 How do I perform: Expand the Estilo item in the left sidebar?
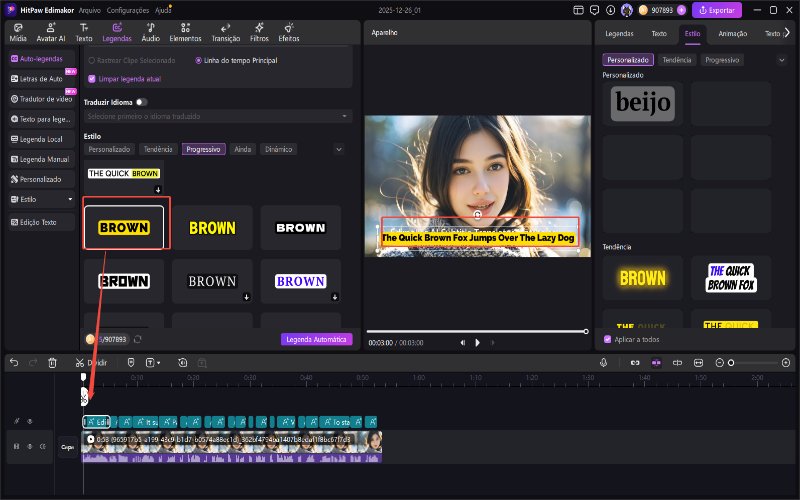pyautogui.click(x=40, y=200)
